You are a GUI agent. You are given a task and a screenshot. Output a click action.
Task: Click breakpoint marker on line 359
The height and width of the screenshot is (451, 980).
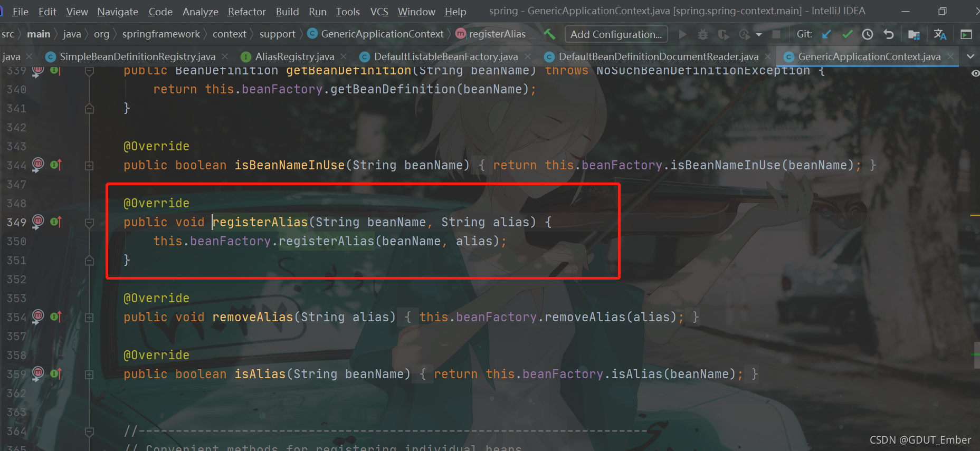point(38,373)
